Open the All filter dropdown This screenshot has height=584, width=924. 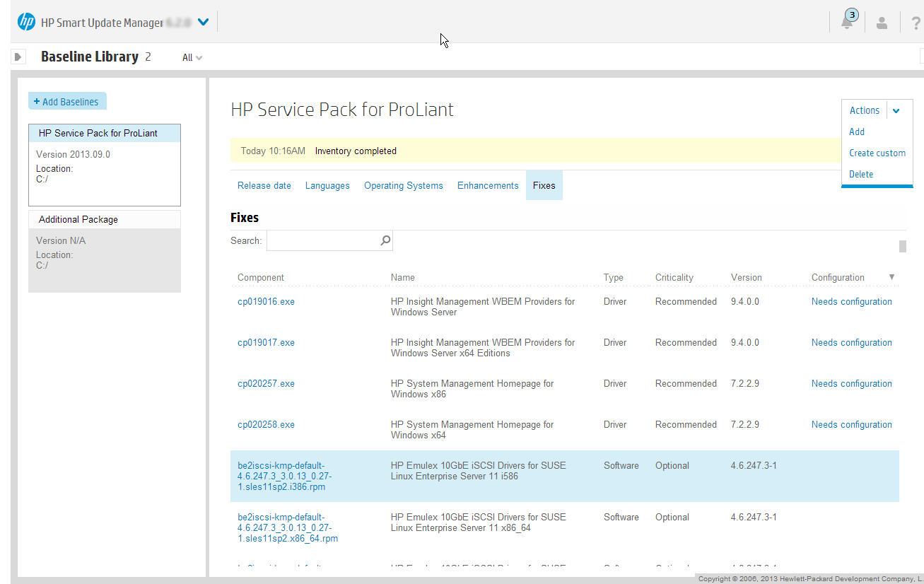click(x=192, y=58)
